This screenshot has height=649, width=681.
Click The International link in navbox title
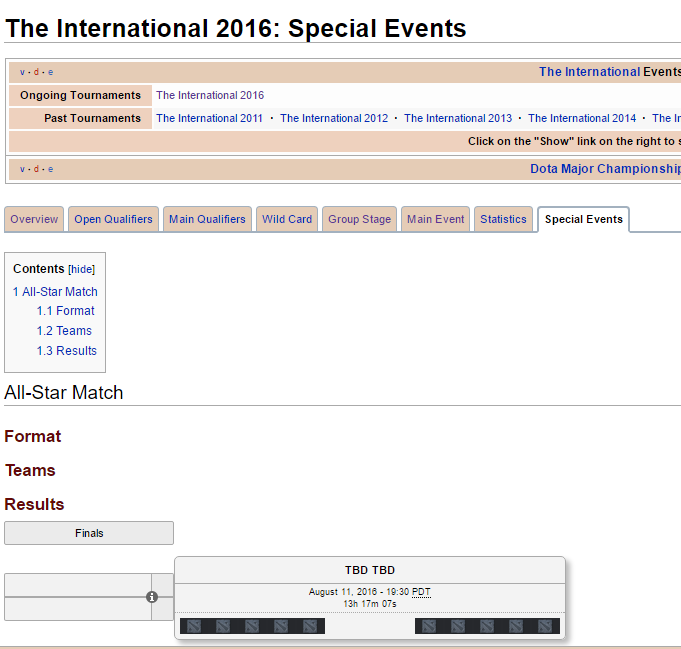tap(589, 72)
